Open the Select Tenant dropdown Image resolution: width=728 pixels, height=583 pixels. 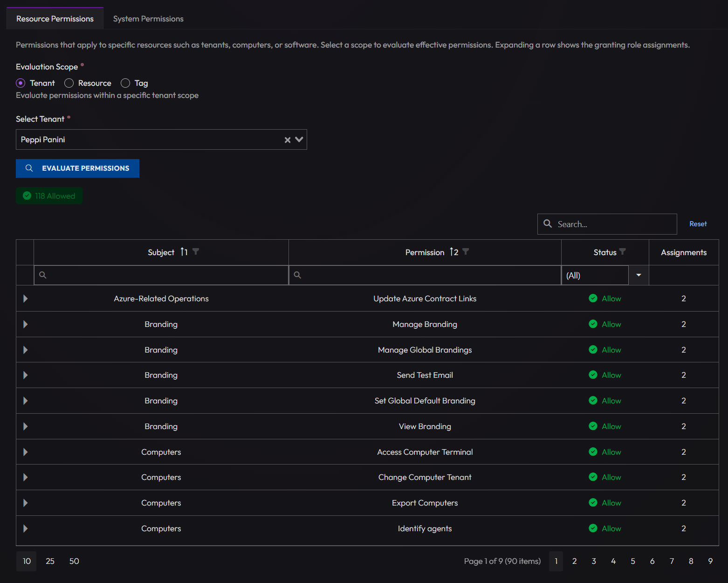point(299,139)
